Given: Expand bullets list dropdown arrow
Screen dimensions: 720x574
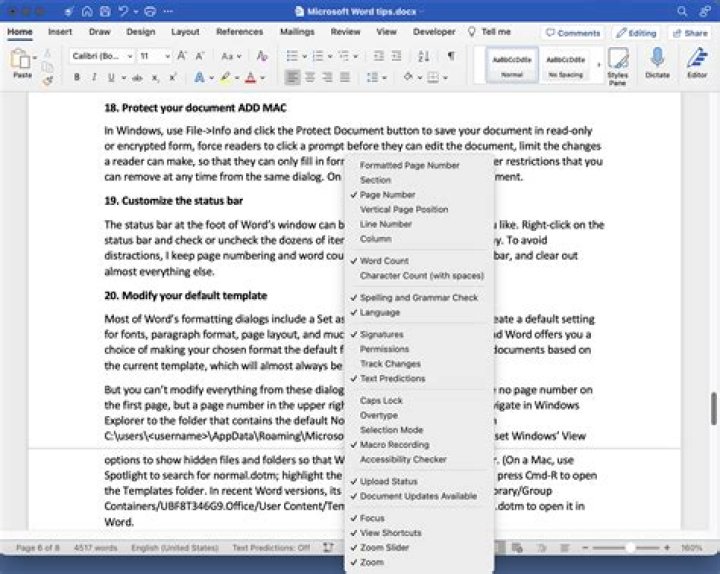Looking at the screenshot, I should tap(304, 56).
